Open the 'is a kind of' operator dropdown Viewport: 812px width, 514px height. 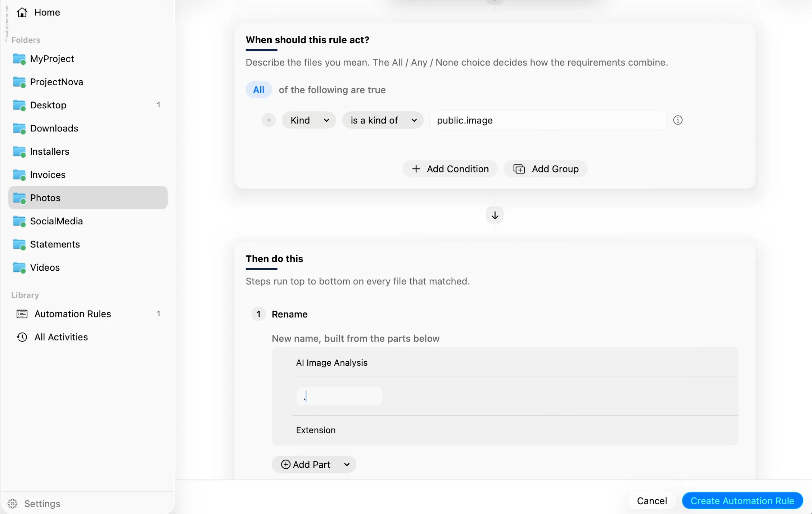[x=383, y=120]
